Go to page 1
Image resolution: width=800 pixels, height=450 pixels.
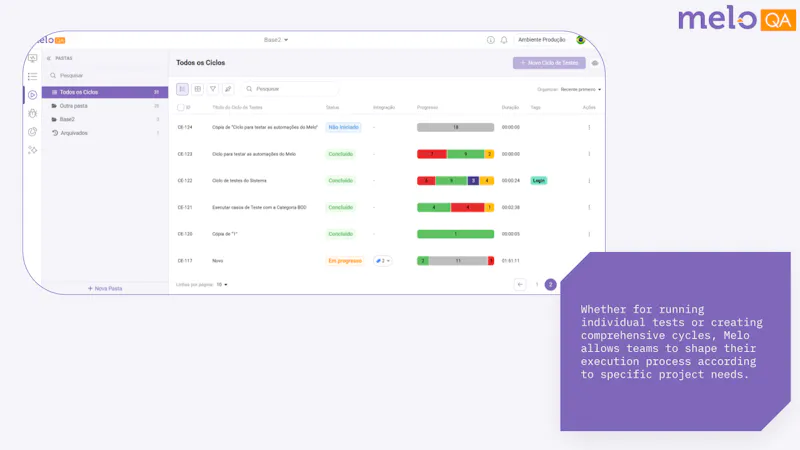pyautogui.click(x=537, y=285)
